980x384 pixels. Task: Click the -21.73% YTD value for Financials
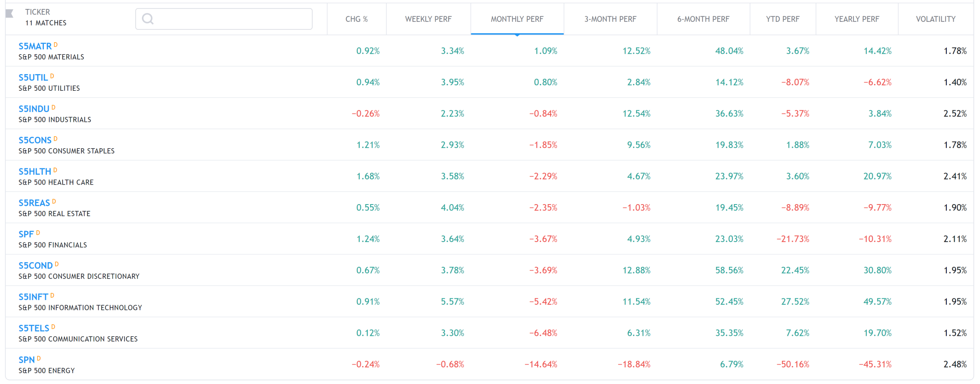tap(793, 239)
